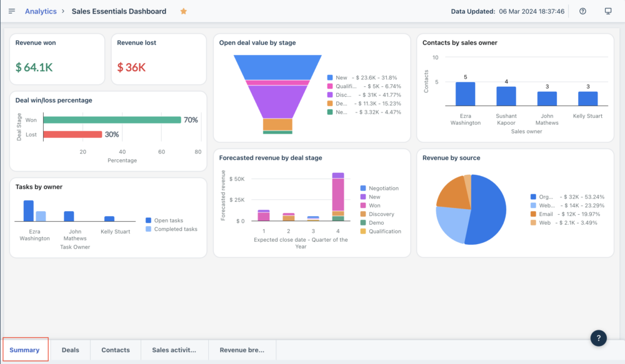Open the Sales activities tab

click(x=174, y=350)
